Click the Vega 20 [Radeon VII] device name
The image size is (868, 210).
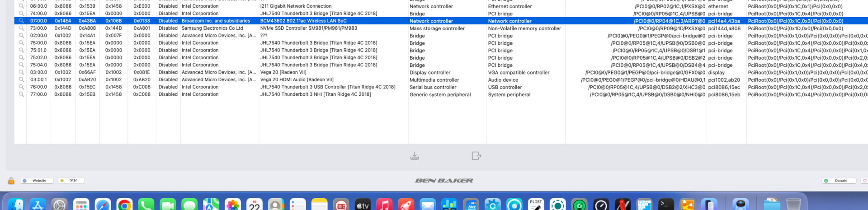click(283, 72)
